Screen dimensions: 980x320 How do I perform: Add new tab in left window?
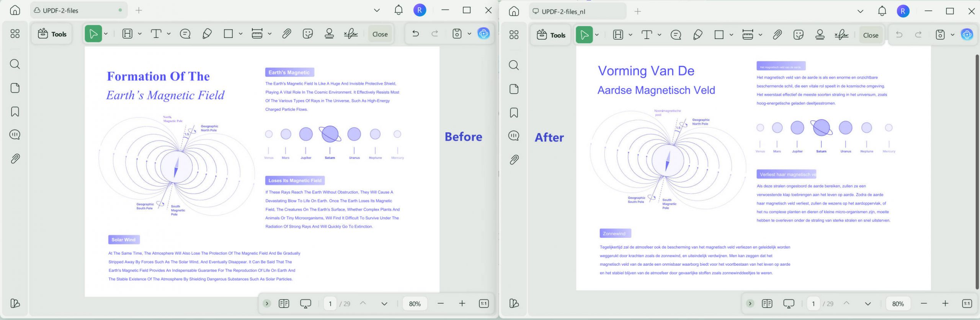(x=139, y=10)
